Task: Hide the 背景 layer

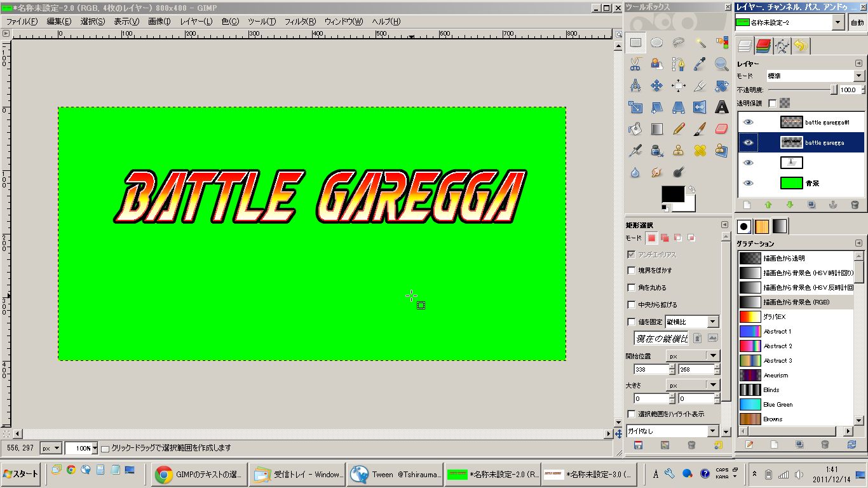Action: point(749,183)
